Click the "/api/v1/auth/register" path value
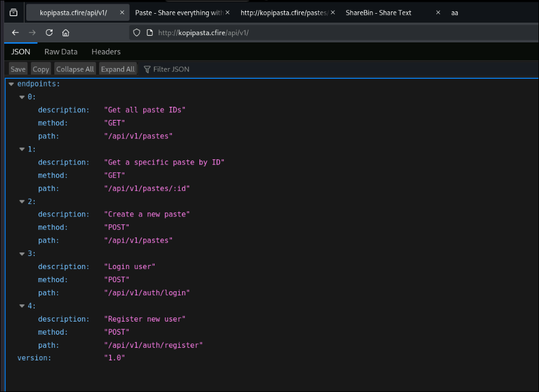539x392 pixels. (x=153, y=345)
